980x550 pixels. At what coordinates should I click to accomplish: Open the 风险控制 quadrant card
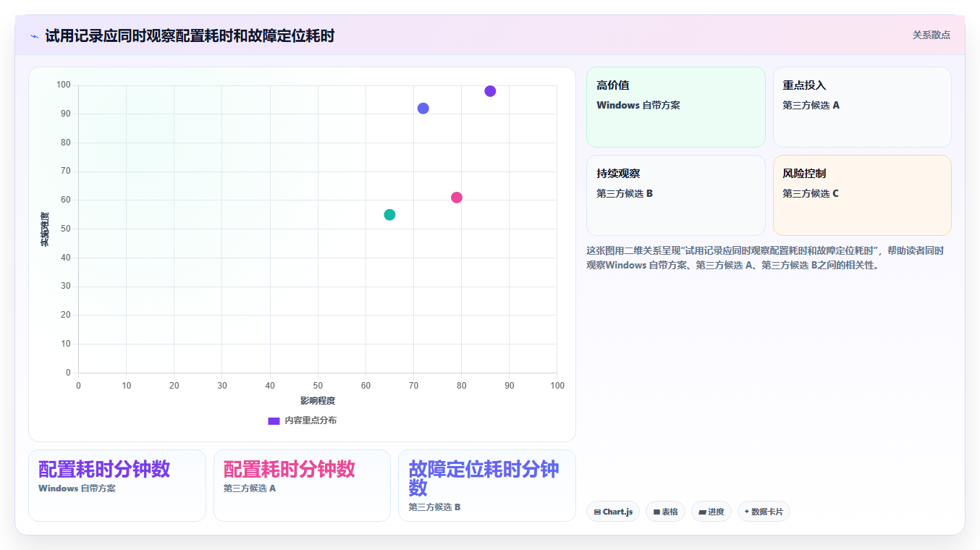(x=862, y=195)
